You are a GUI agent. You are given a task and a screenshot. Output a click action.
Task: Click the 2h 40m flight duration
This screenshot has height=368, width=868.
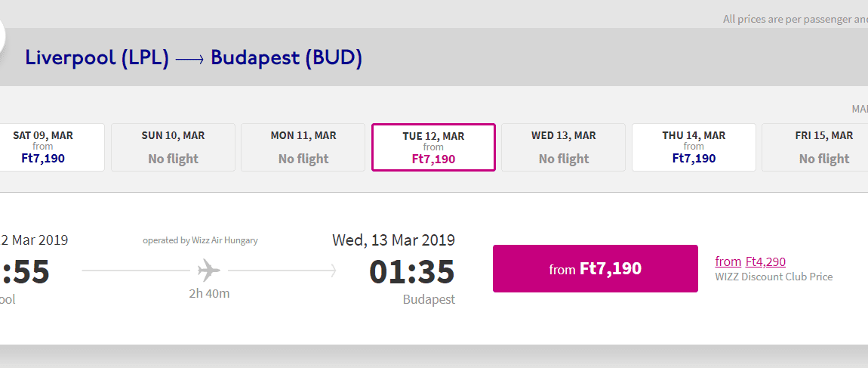pos(209,294)
